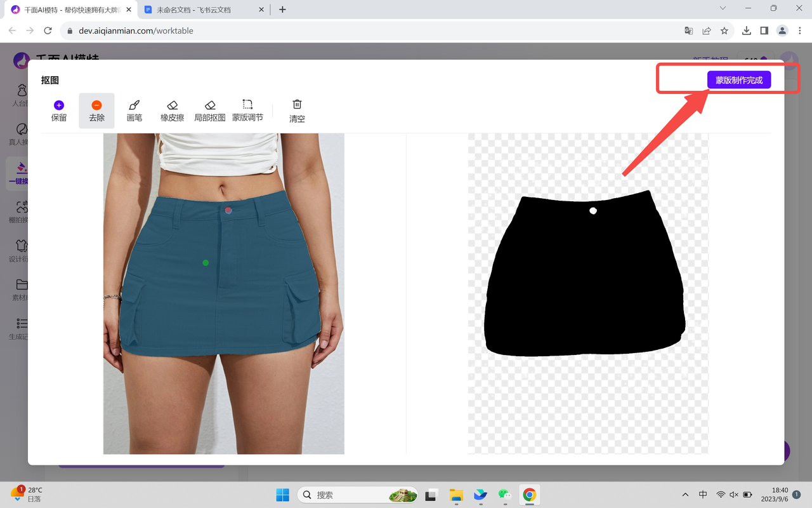Open the Windows Start menu
Screen dimensions: 812x508
pos(282,495)
